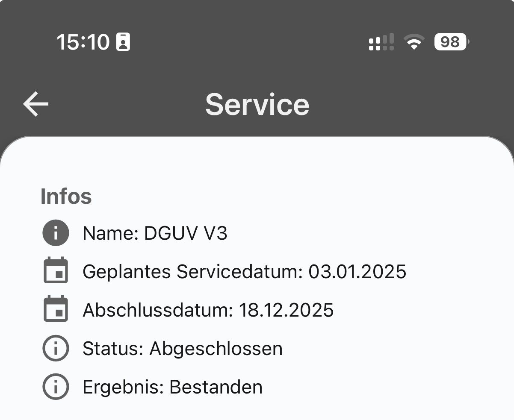The width and height of the screenshot is (514, 420).
Task: Click the filled info icon beside Name
Action: [56, 233]
